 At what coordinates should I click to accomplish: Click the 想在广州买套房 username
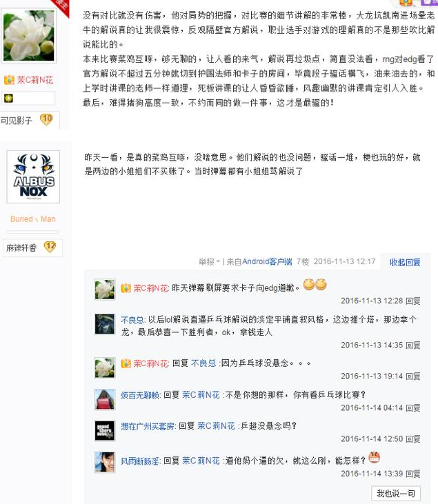click(x=148, y=426)
